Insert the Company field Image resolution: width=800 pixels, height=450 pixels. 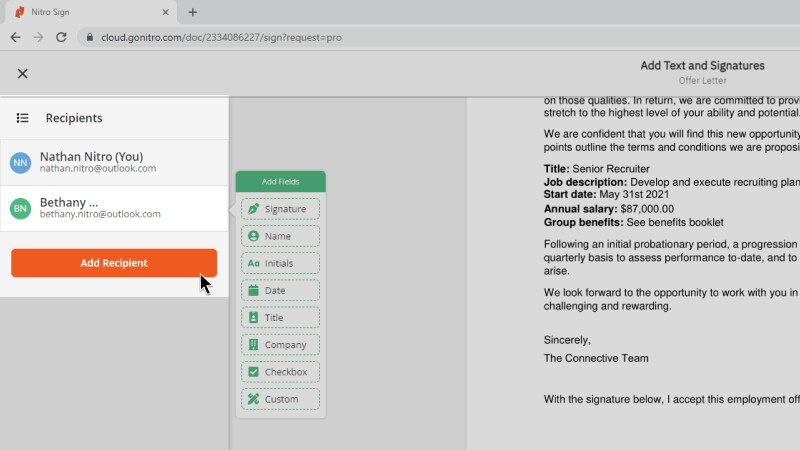[x=280, y=345]
